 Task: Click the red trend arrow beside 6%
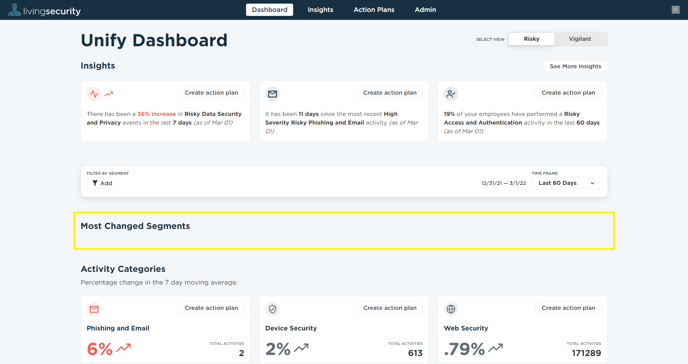[x=124, y=348]
